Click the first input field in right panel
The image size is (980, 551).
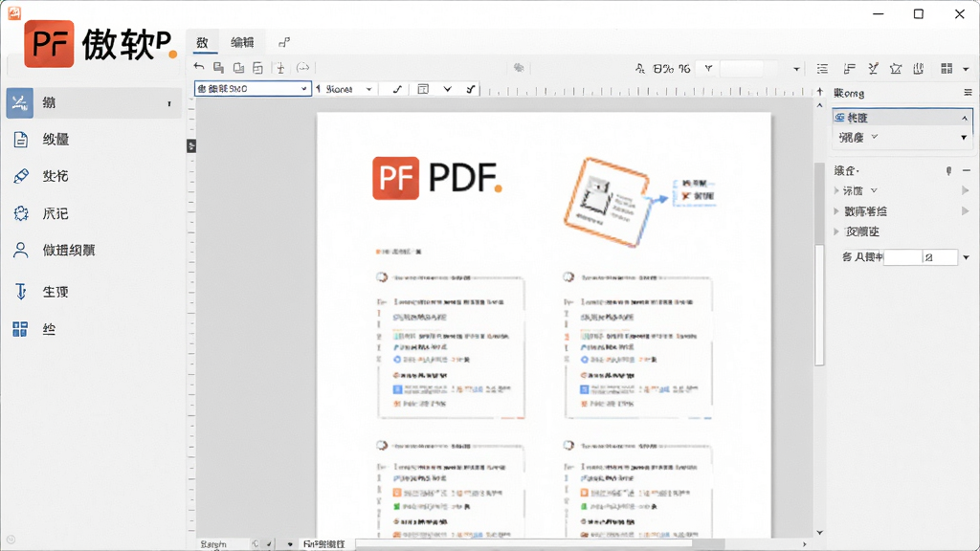pyautogui.click(x=902, y=257)
